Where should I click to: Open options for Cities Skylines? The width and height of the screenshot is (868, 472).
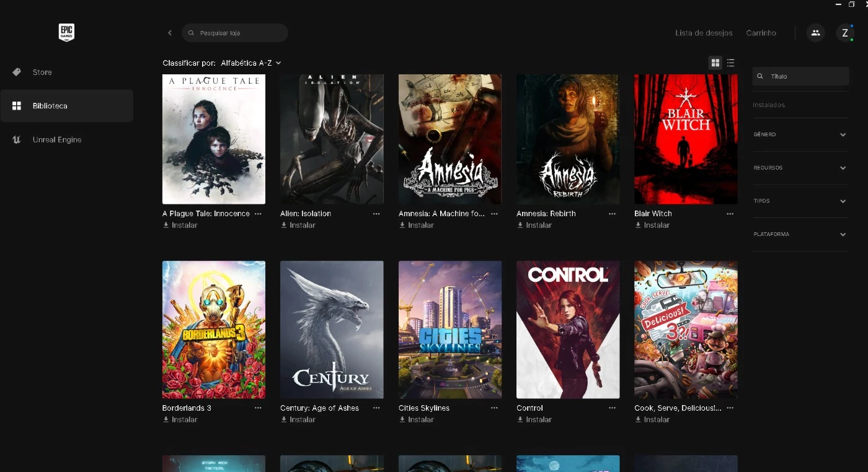coord(494,408)
